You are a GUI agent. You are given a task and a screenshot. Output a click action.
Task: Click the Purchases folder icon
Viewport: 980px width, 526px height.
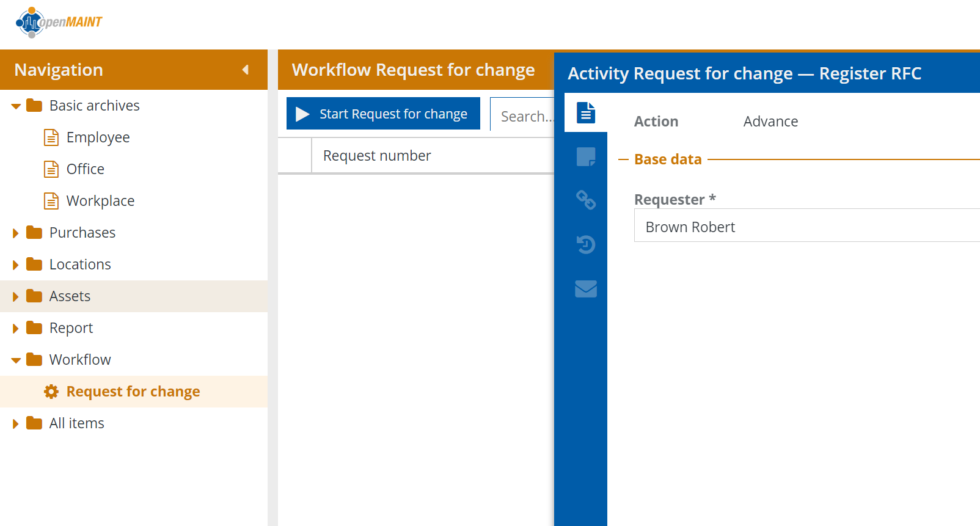coord(34,233)
